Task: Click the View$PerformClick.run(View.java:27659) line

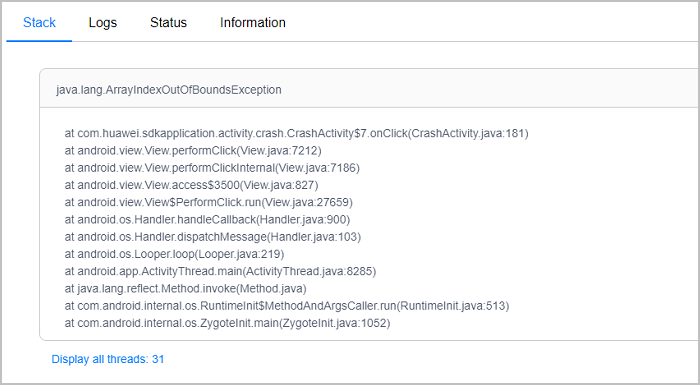Action: coord(208,202)
